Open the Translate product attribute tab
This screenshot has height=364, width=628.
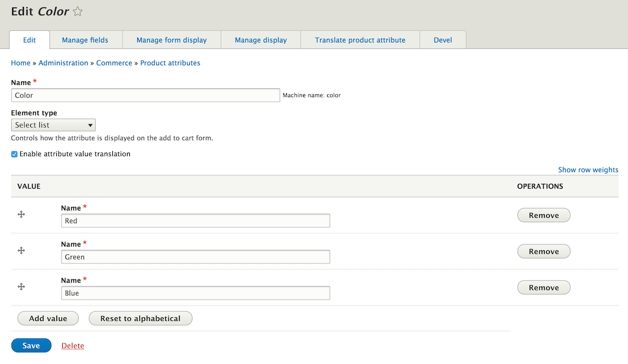pyautogui.click(x=360, y=39)
